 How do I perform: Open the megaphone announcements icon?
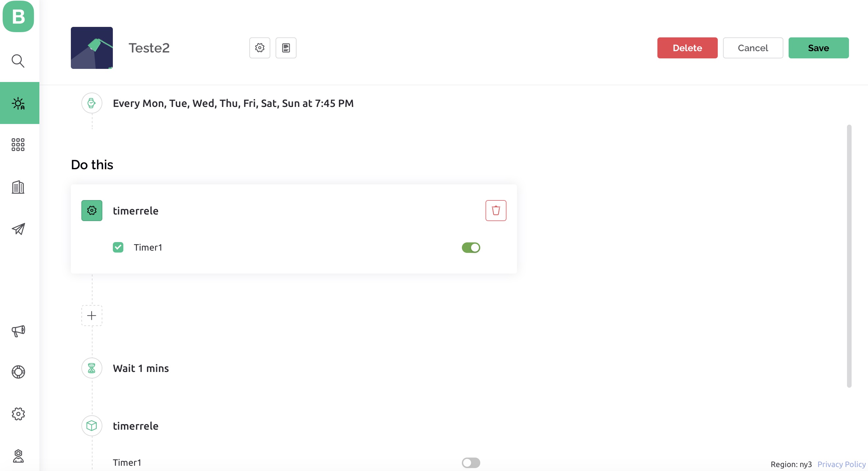pyautogui.click(x=18, y=331)
